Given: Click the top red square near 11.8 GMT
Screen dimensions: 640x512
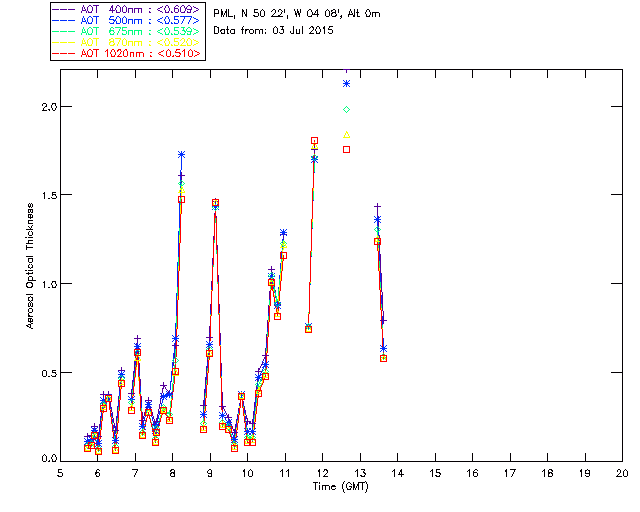Looking at the screenshot, I should coord(314,141).
